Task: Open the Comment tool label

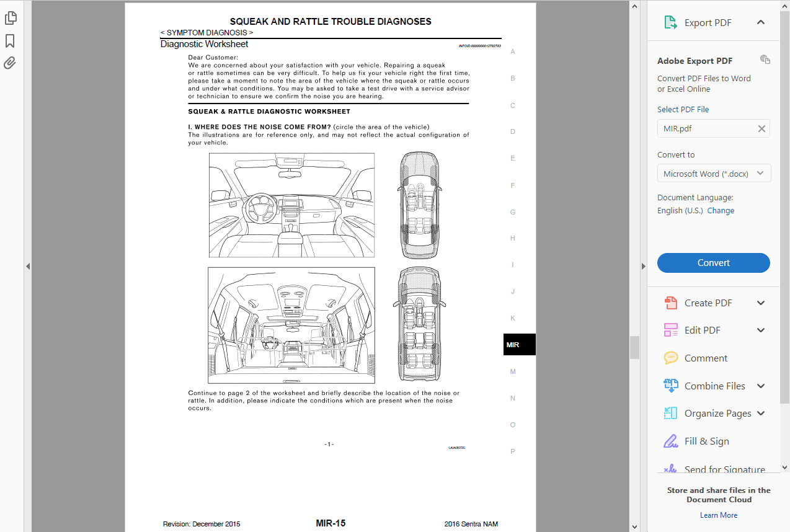Action: point(706,358)
